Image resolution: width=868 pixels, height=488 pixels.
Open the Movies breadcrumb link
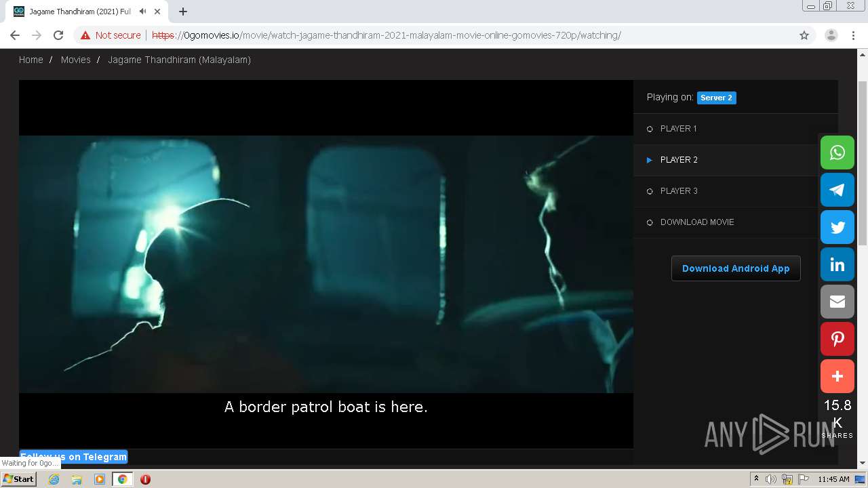coord(75,60)
